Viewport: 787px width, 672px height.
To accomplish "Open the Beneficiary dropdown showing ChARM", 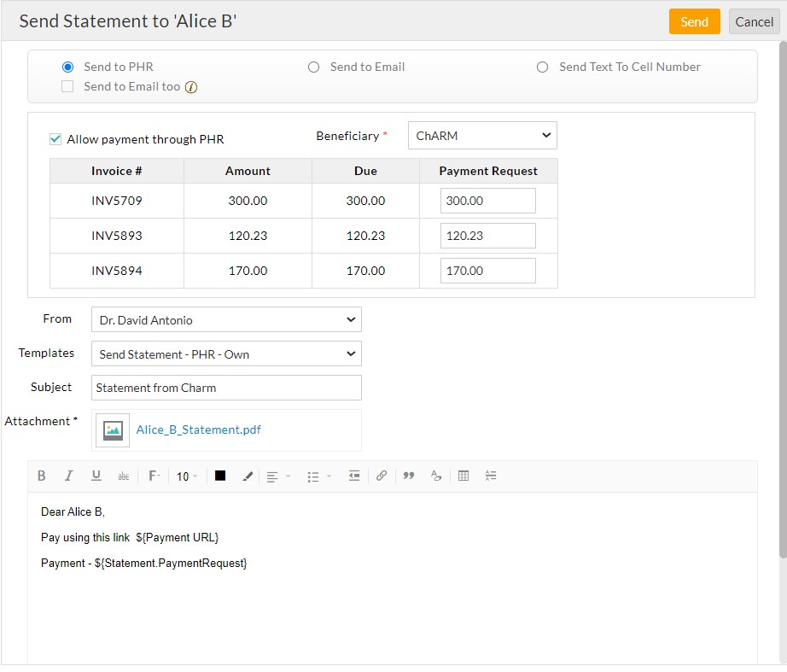I will [x=481, y=136].
